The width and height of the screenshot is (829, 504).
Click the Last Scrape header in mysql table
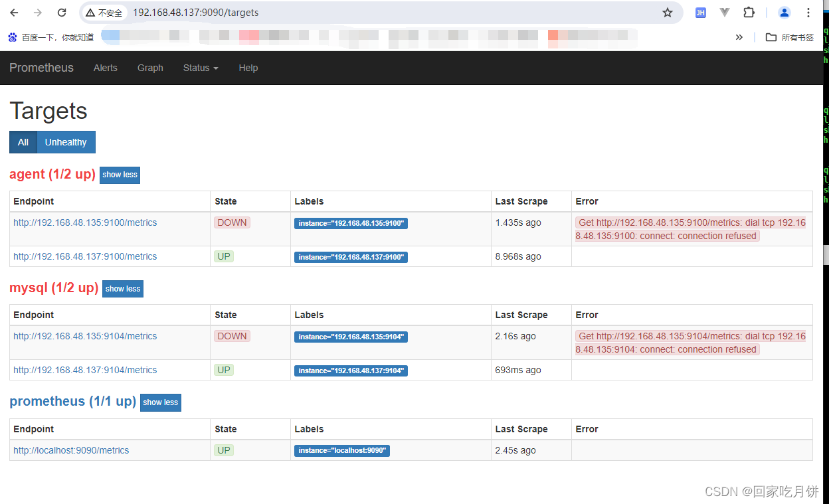click(x=521, y=315)
